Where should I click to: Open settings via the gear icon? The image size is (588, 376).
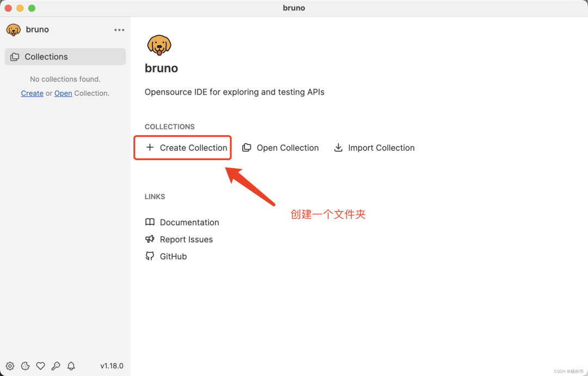[10, 366]
